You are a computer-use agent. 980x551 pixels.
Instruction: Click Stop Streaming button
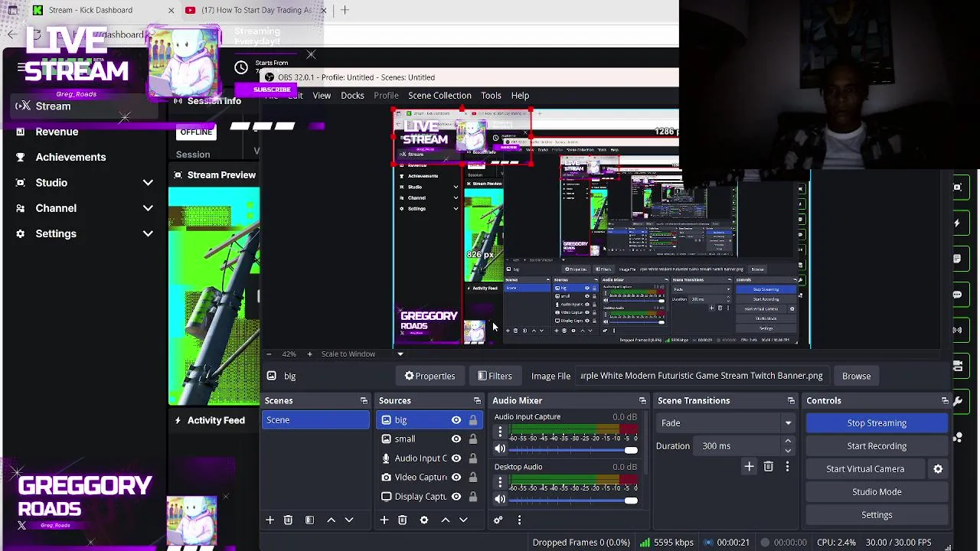pos(877,423)
